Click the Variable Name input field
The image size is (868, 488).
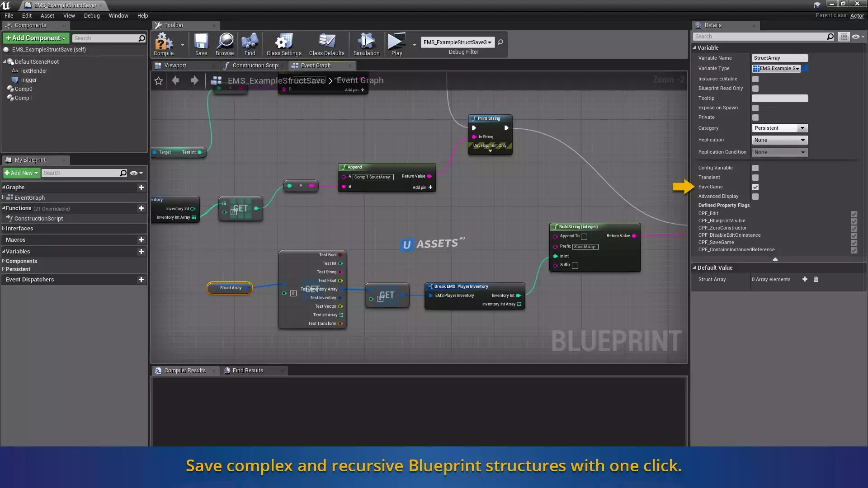(x=779, y=58)
